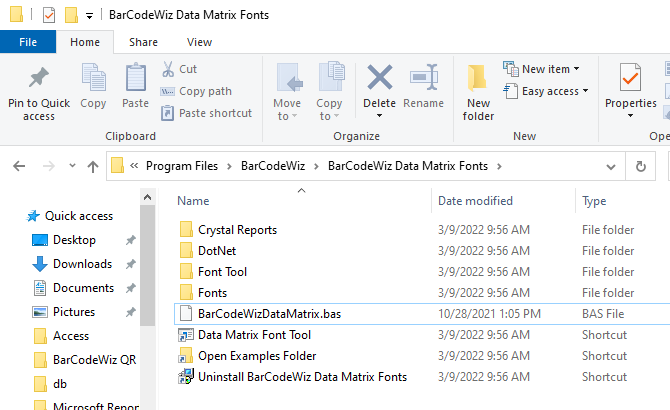Click the New folder icon
Screen dimensions: 670x410
tap(477, 78)
